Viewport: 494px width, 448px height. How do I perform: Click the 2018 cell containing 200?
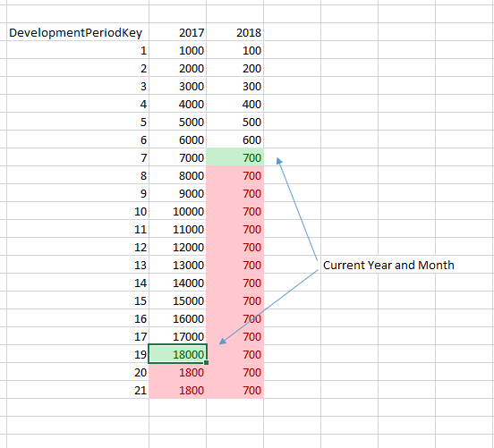pyautogui.click(x=235, y=68)
